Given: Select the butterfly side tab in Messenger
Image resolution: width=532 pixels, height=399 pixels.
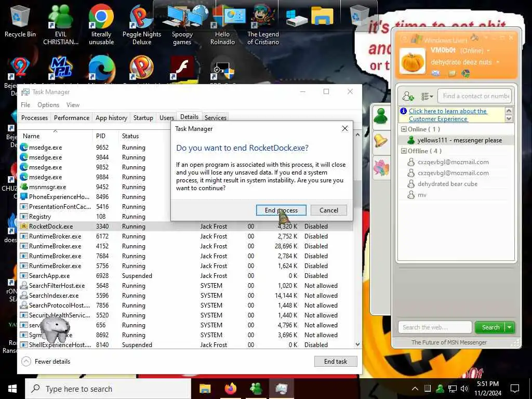Looking at the screenshot, I should click(381, 168).
